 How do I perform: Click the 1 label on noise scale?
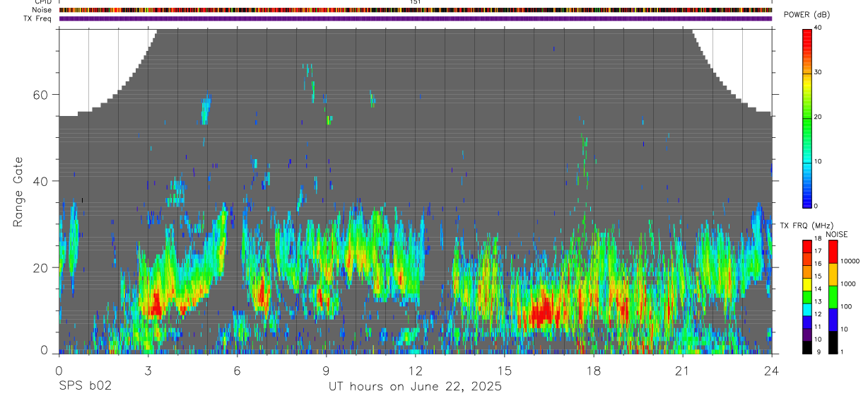click(x=842, y=351)
